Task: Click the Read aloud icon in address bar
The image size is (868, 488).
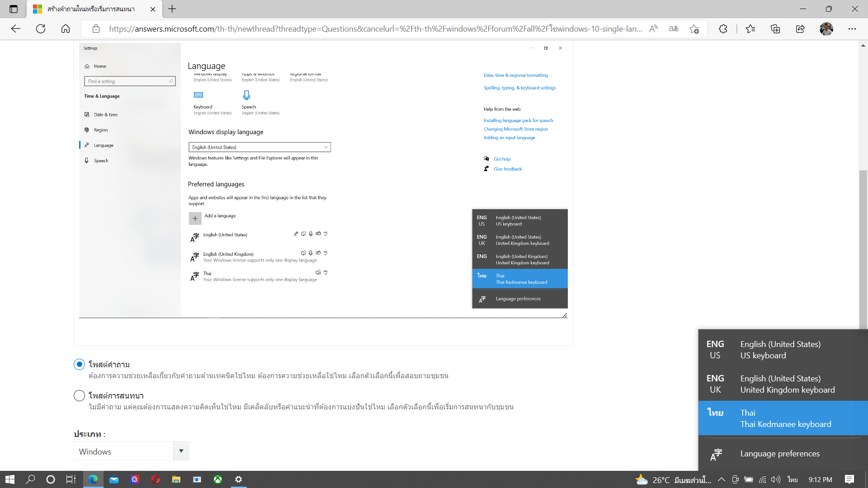Action: (653, 29)
